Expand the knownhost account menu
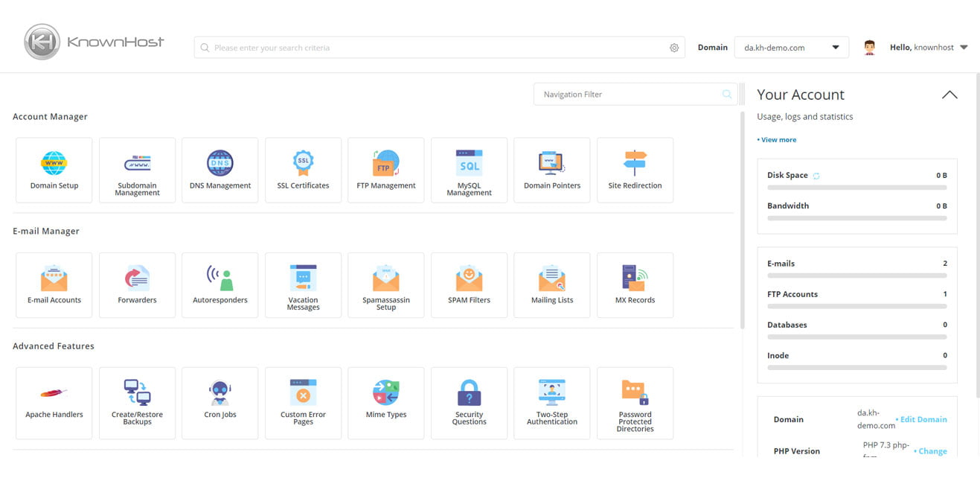 [x=928, y=47]
